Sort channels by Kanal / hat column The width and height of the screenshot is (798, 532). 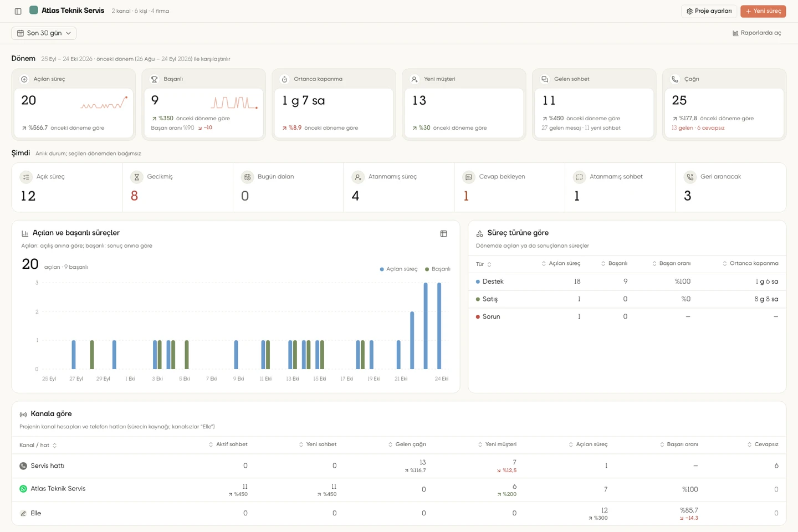pos(38,446)
